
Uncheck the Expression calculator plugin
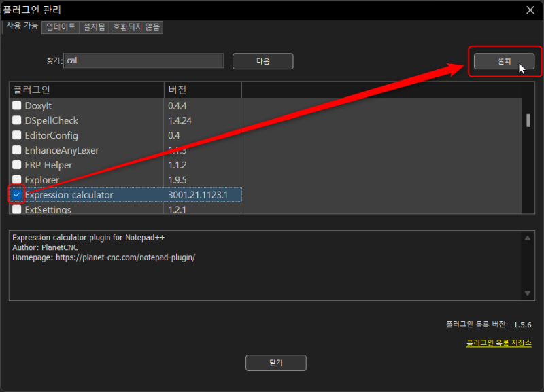point(16,194)
